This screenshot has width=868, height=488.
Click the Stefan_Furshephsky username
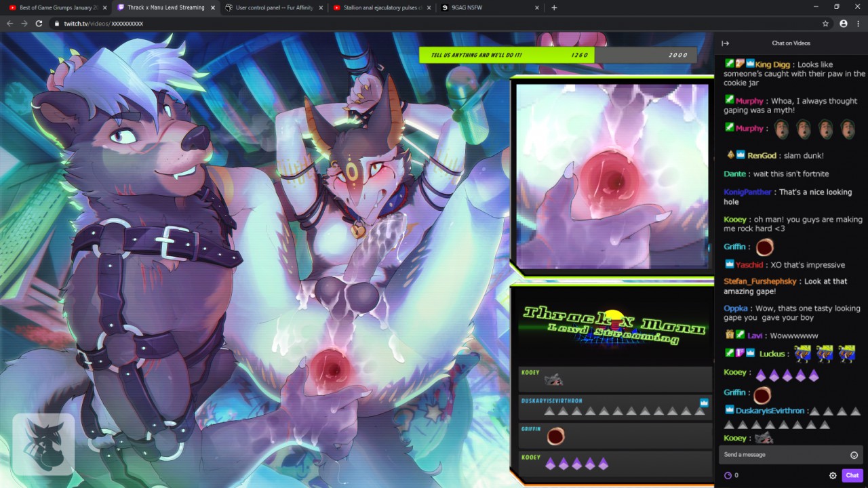[761, 281]
